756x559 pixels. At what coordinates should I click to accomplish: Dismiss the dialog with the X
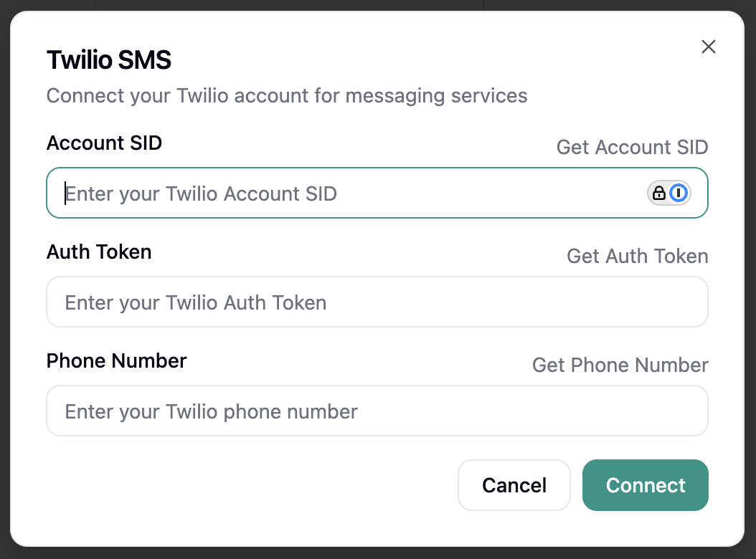tap(709, 46)
